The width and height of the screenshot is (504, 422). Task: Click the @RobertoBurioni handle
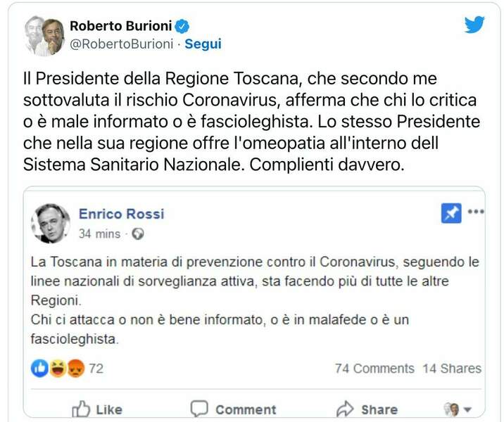click(x=121, y=44)
